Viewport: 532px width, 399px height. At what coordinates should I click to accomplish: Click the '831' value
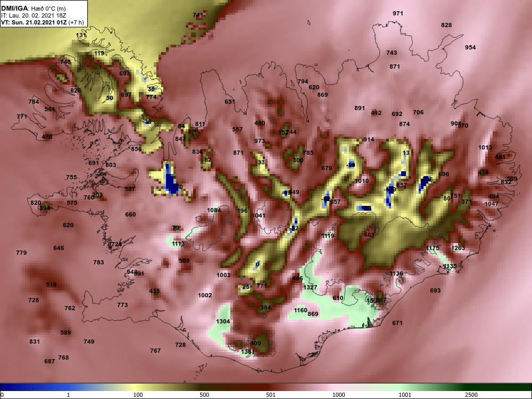click(x=35, y=342)
